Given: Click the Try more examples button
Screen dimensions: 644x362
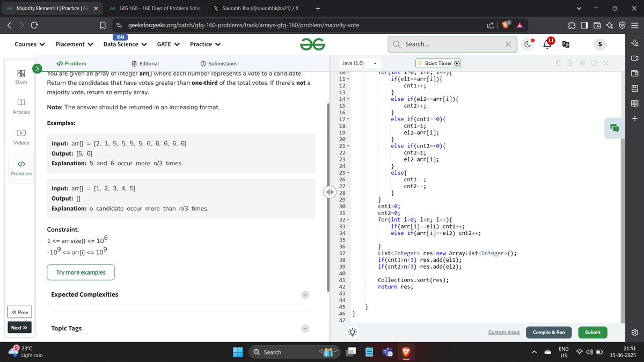Looking at the screenshot, I should tap(80, 272).
